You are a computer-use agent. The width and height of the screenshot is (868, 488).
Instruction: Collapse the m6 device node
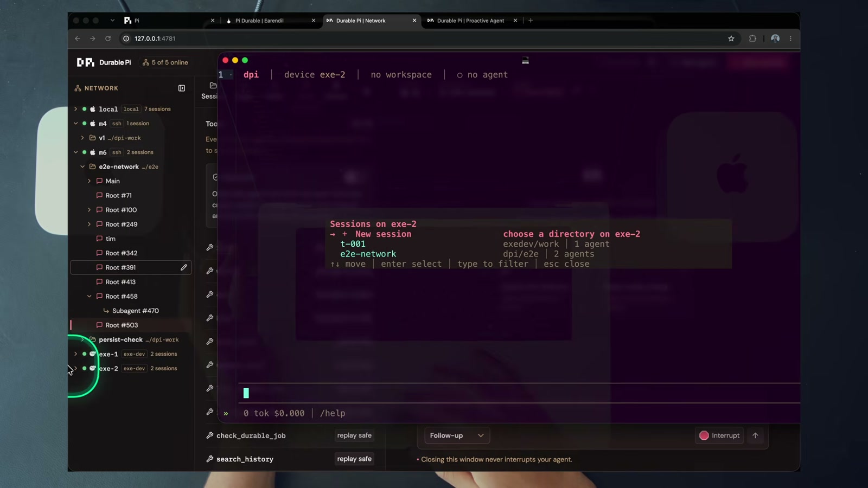click(x=76, y=152)
